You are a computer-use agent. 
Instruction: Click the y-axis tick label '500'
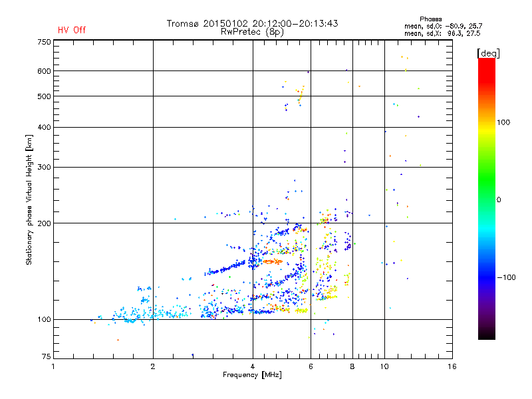tap(44, 96)
